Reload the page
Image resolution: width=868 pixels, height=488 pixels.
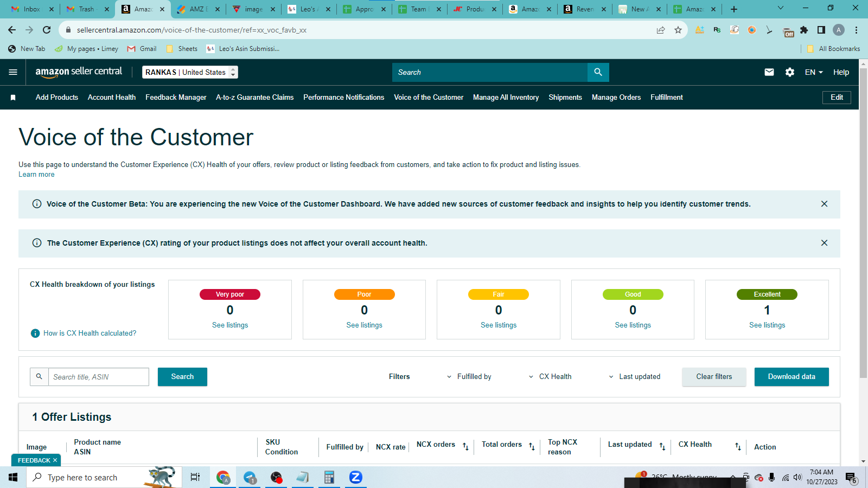47,30
